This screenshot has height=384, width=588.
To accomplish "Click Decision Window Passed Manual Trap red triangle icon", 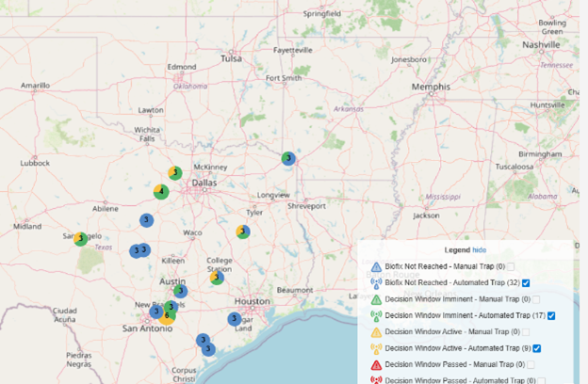I will point(376,364).
